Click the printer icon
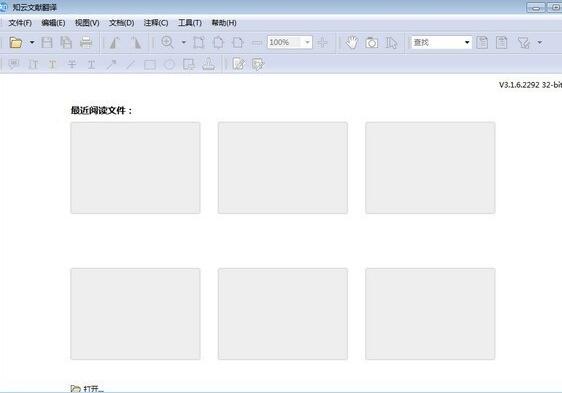Image resolution: width=562 pixels, height=393 pixels. tap(86, 43)
